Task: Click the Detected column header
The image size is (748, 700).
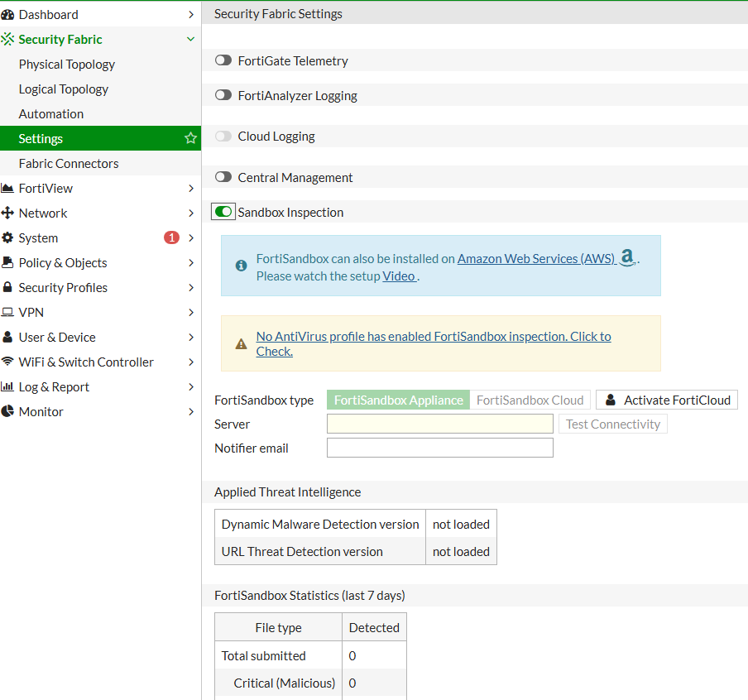Action: click(374, 627)
